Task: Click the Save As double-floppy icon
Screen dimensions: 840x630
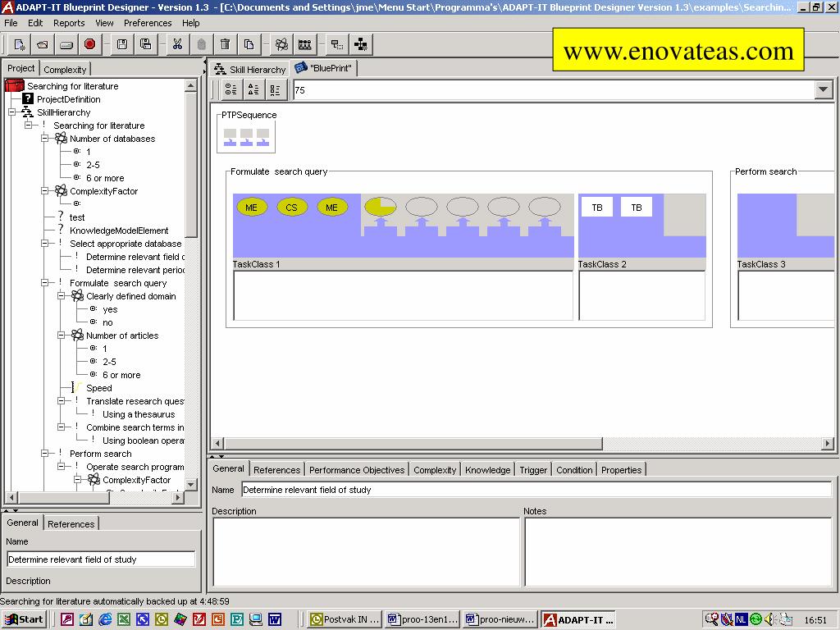Action: [x=146, y=44]
